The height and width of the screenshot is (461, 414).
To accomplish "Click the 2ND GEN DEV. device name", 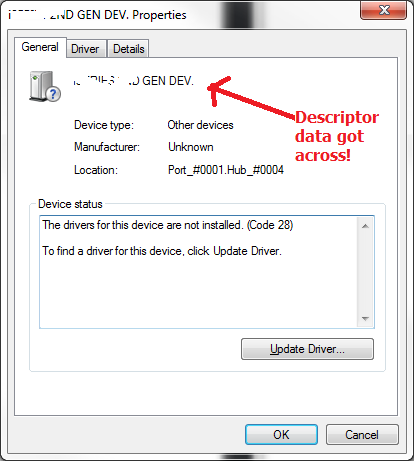I will click(133, 81).
